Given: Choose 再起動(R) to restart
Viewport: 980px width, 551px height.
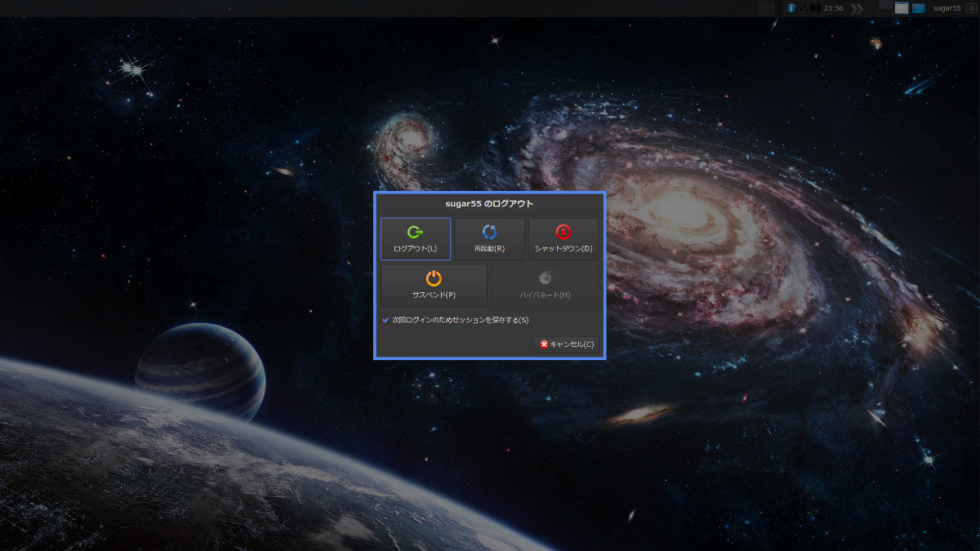Looking at the screenshot, I should [x=489, y=238].
